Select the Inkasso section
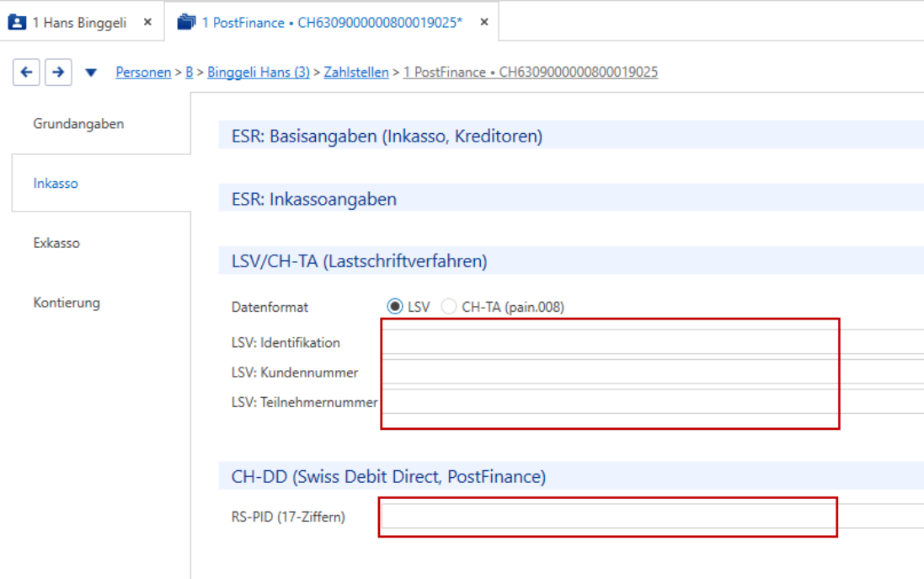Image resolution: width=924 pixels, height=579 pixels. 56,184
